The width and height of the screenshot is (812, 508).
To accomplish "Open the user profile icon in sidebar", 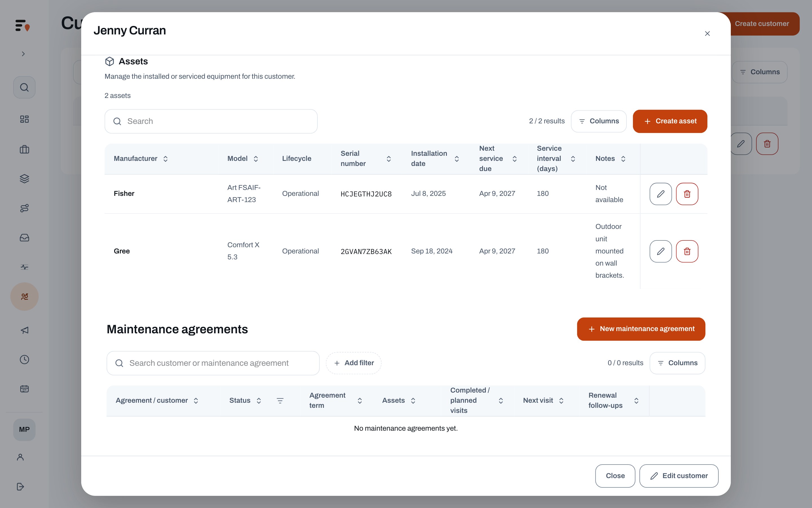I will [x=20, y=457].
